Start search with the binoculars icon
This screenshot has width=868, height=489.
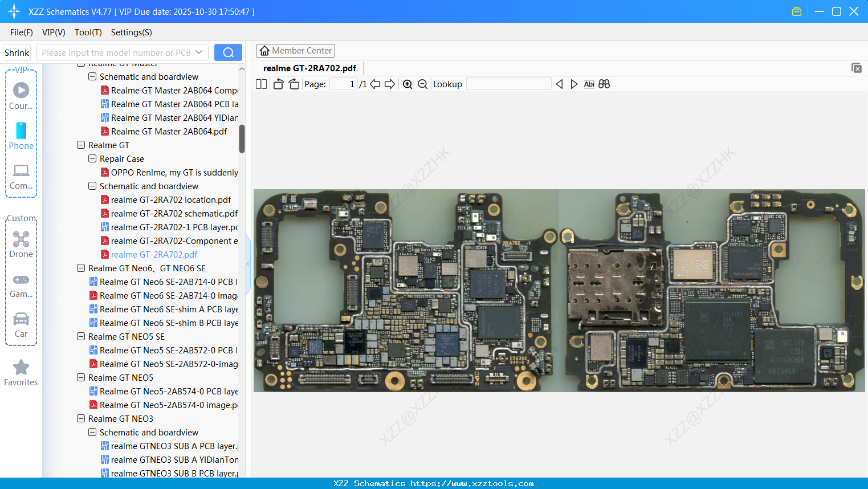[604, 84]
